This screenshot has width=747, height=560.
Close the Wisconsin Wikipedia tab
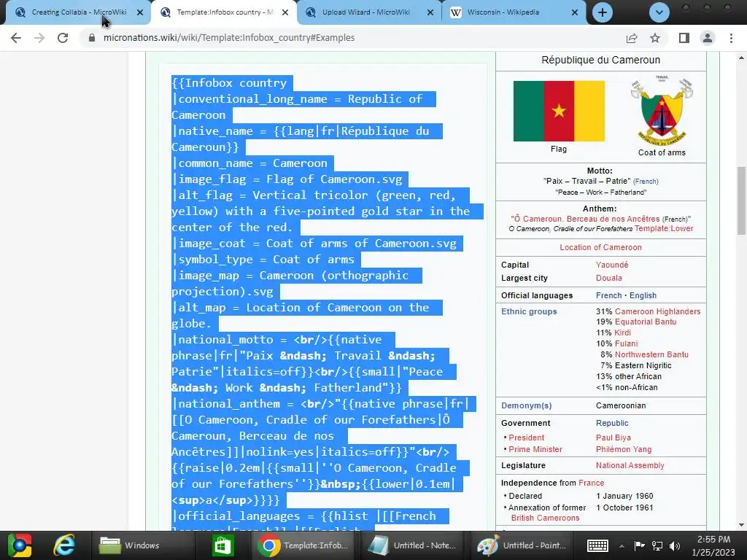click(x=575, y=13)
